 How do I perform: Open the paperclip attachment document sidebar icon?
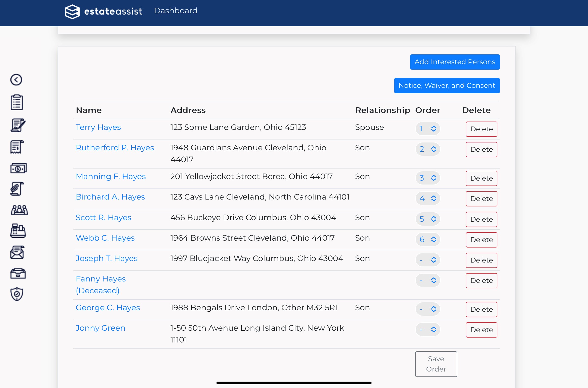17,189
